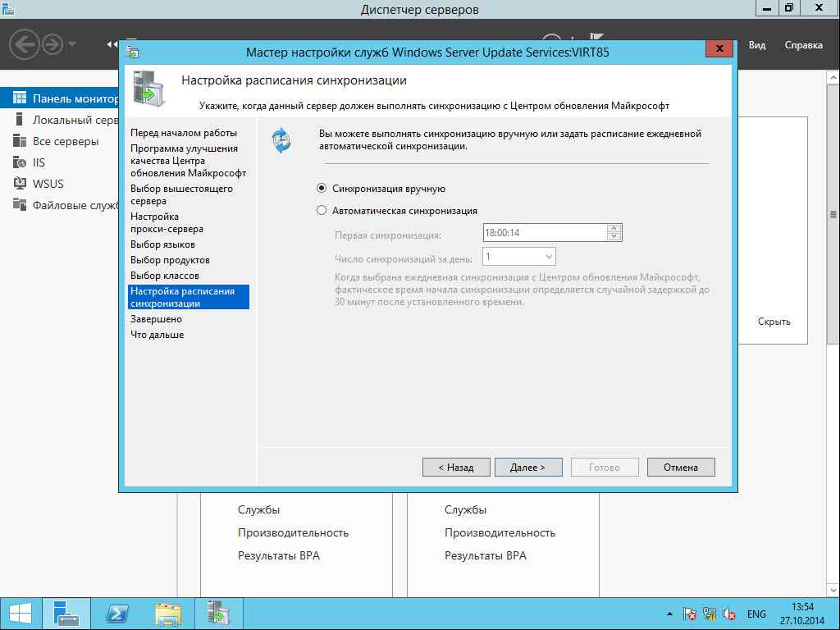Click the Server Manager title bar icon
The width and height of the screenshot is (840, 630).
7,8
